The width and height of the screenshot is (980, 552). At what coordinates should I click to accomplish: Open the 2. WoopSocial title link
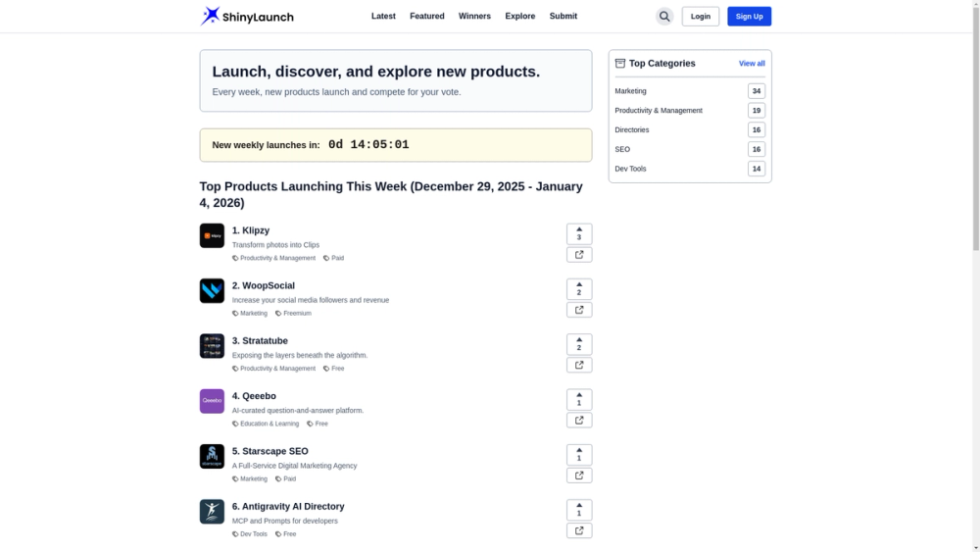click(263, 285)
